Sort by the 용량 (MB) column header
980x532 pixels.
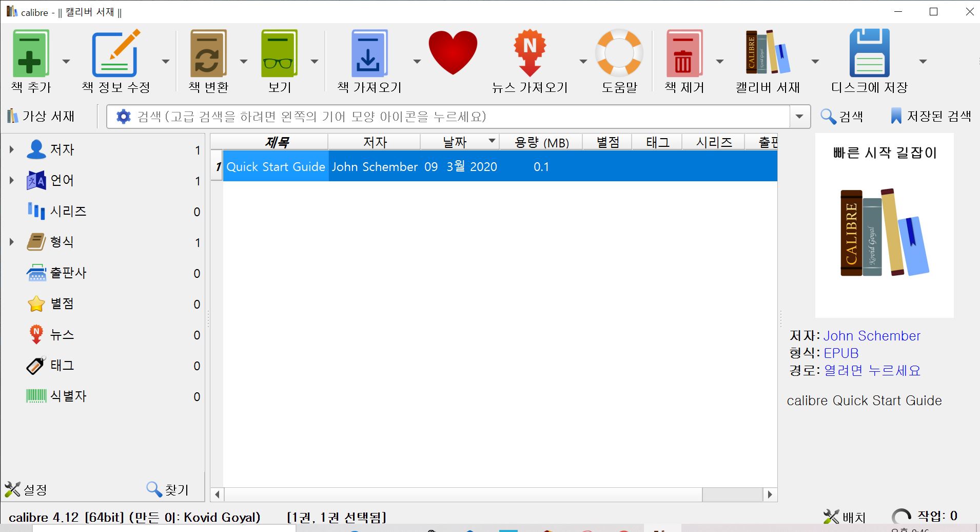point(541,142)
